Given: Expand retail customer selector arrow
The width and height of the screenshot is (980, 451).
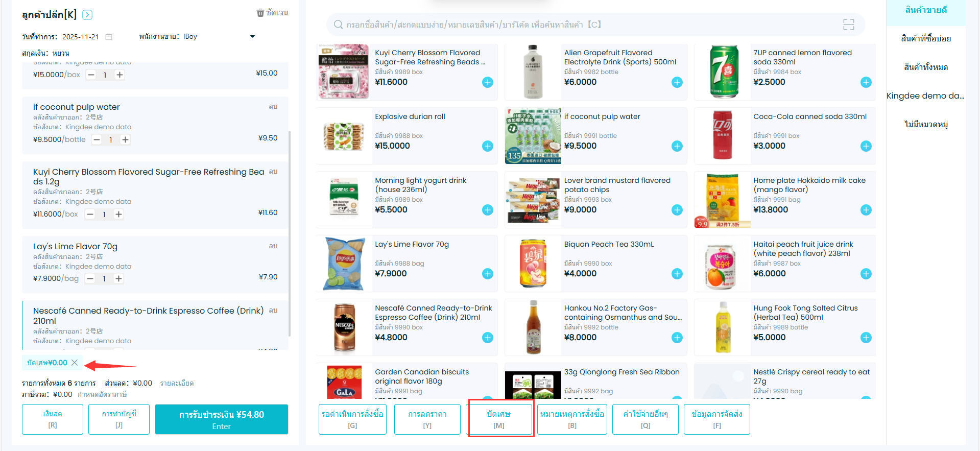Looking at the screenshot, I should click(x=87, y=15).
